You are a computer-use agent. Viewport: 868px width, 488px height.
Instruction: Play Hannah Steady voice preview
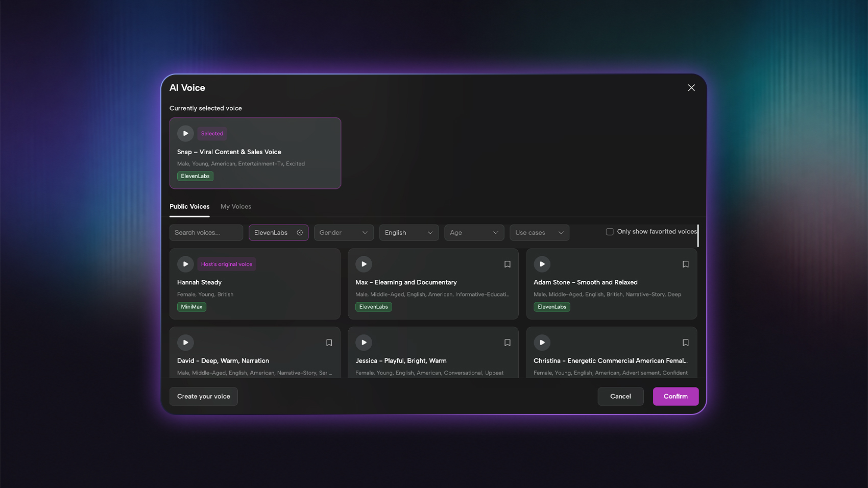pyautogui.click(x=185, y=264)
